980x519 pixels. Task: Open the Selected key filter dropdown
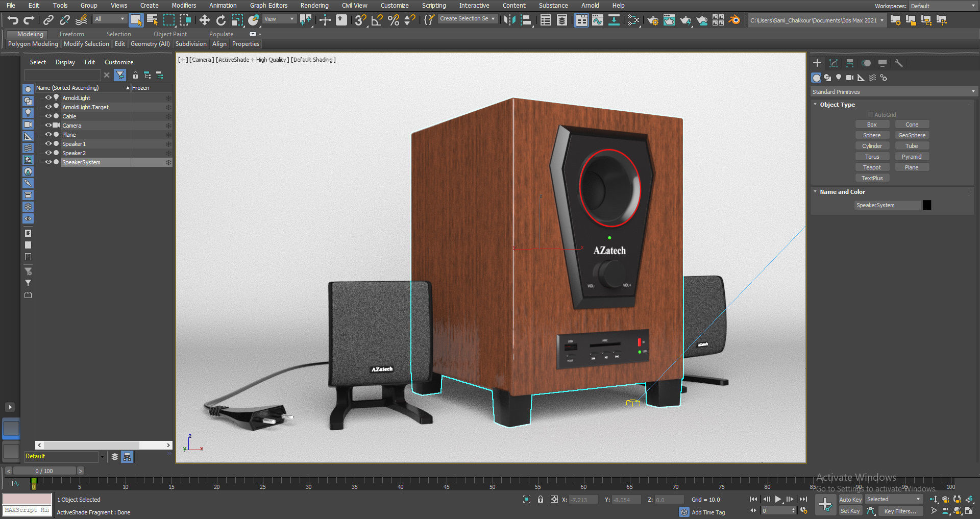click(894, 500)
